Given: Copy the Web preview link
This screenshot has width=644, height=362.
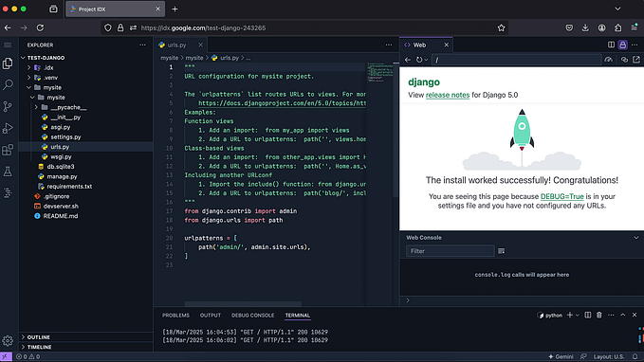Looking at the screenshot, I should (x=624, y=60).
